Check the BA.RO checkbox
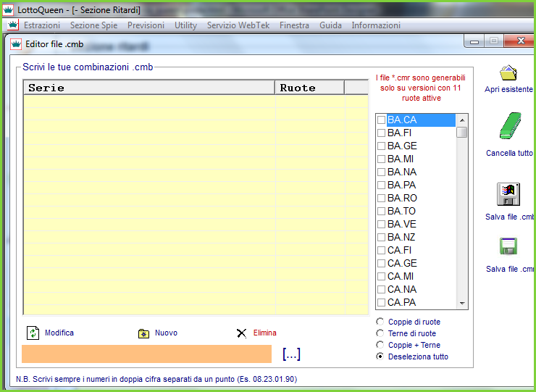The image size is (536, 392). click(x=381, y=198)
